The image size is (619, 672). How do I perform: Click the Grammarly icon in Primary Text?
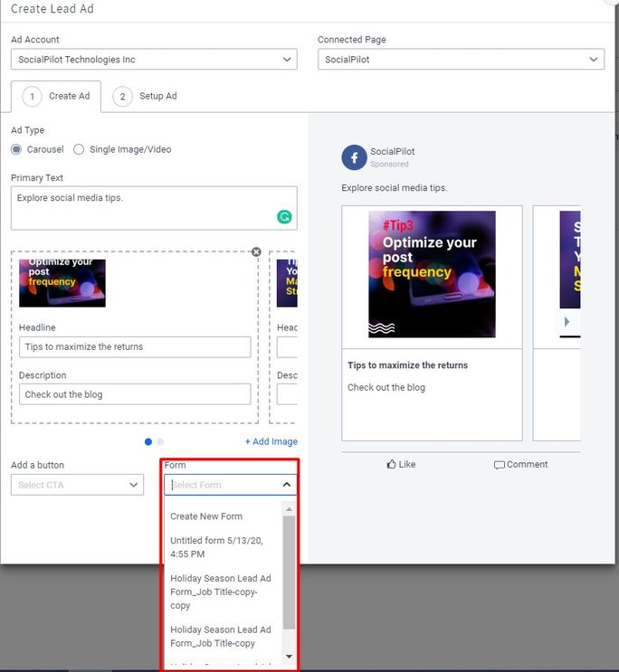(284, 217)
